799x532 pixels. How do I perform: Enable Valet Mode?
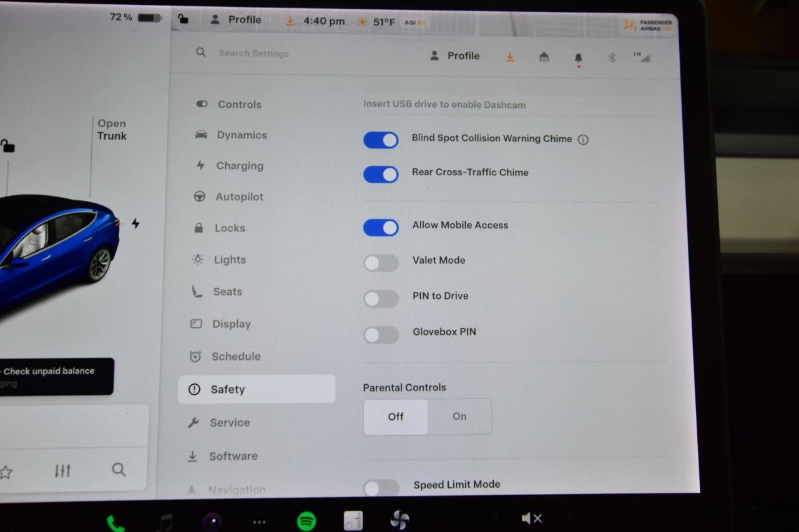point(381,263)
